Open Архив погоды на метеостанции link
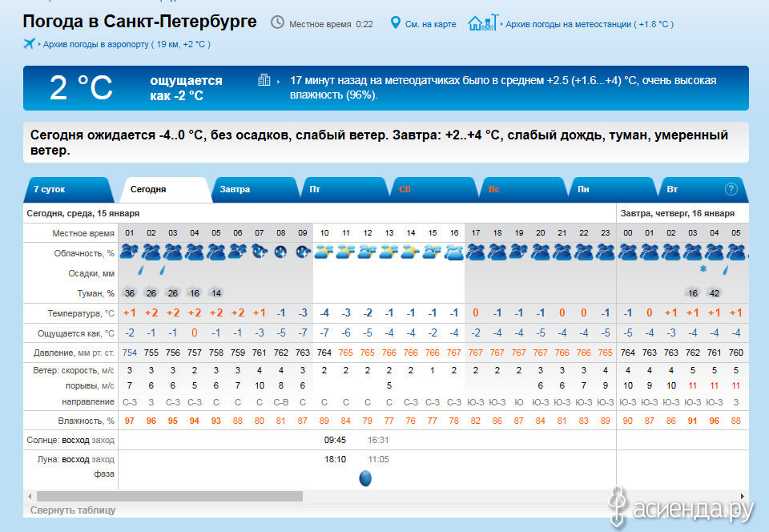 (x=590, y=24)
